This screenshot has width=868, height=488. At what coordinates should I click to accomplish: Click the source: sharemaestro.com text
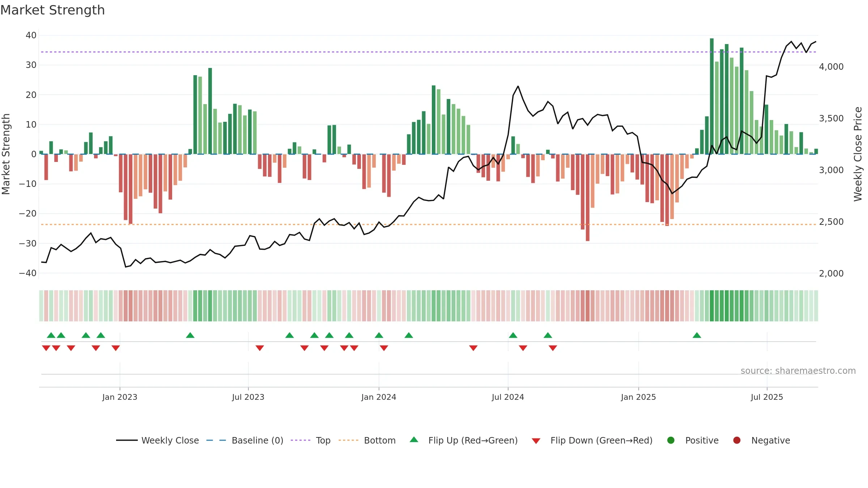pyautogui.click(x=798, y=371)
